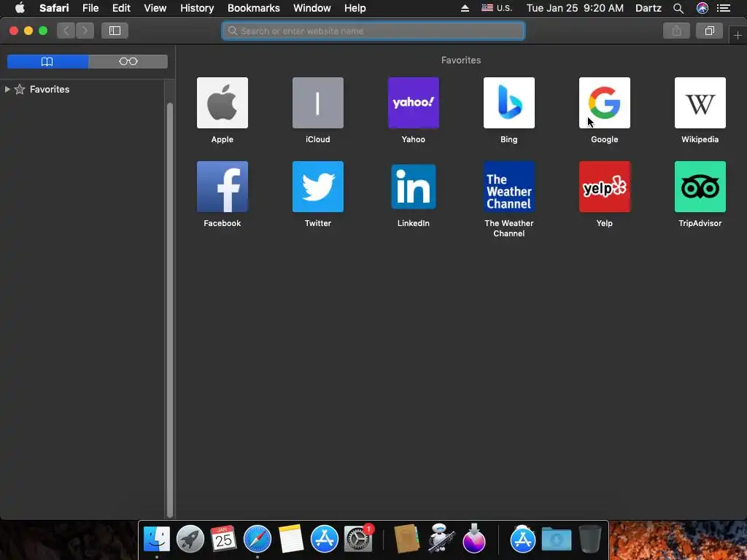The image size is (747, 560).
Task: Open the LinkedIn favorite tile
Action: tap(414, 187)
